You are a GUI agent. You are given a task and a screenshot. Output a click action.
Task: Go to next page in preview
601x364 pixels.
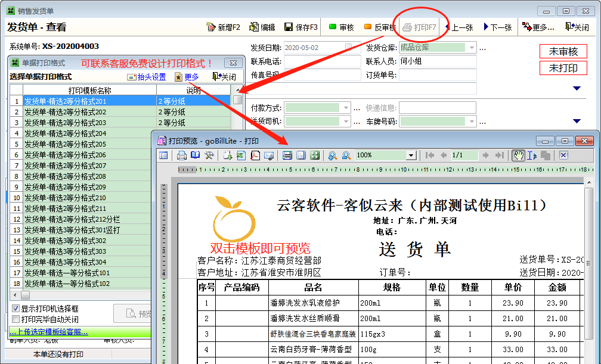coord(485,155)
